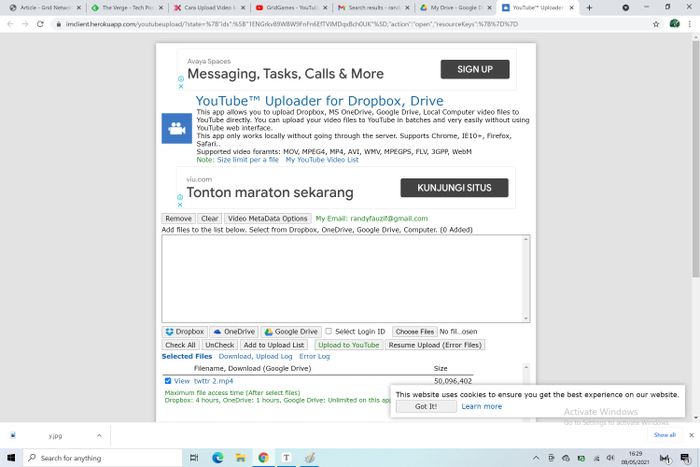Click the Choose Files button
Viewport: 700px width, 467px height.
(x=414, y=332)
